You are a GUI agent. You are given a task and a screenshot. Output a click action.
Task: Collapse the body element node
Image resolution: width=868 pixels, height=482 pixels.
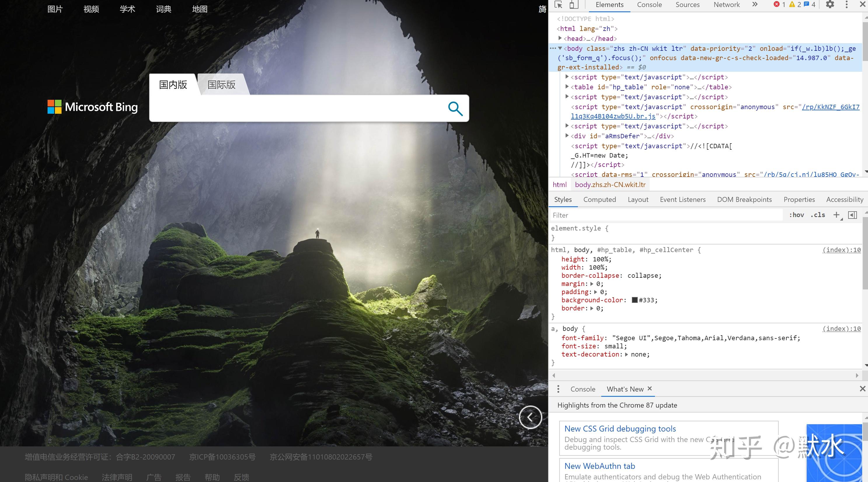coord(560,48)
